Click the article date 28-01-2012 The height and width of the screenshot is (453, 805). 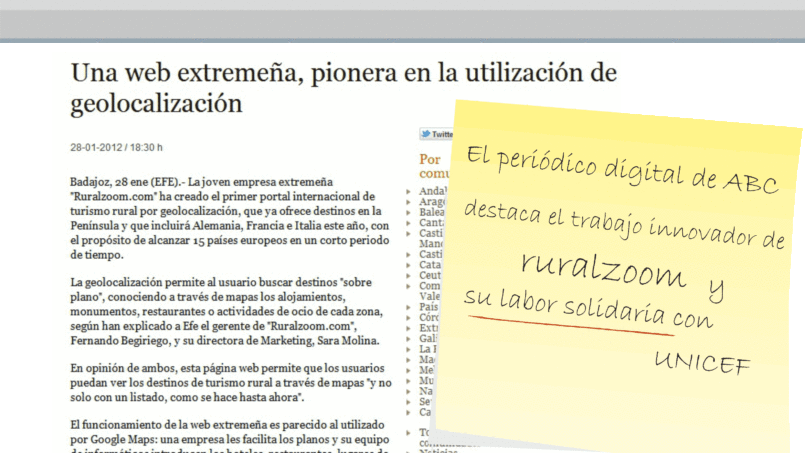[94, 147]
